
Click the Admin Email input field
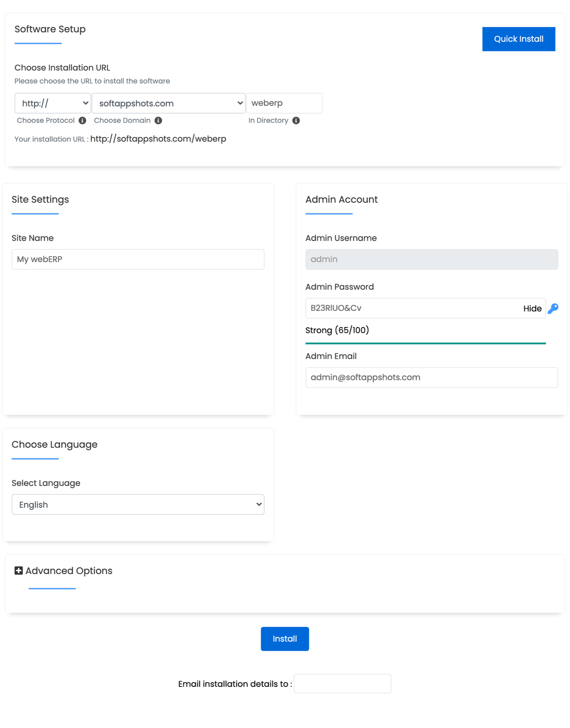(x=432, y=377)
